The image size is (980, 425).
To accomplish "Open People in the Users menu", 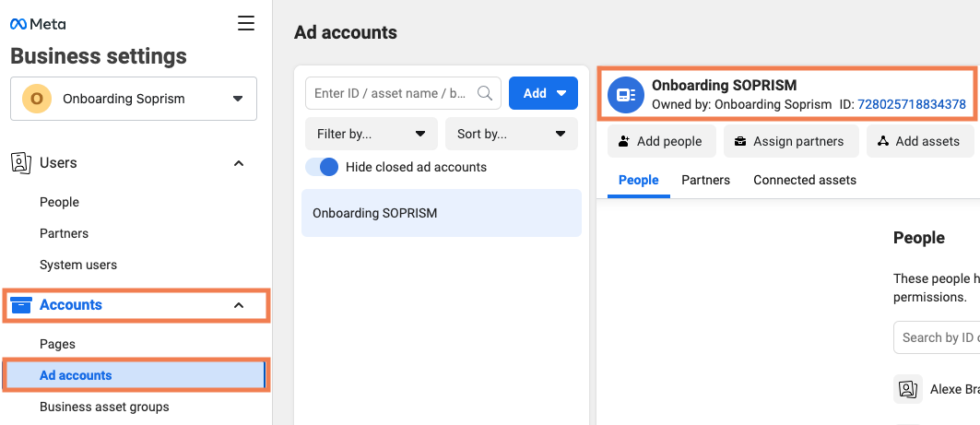I will pos(59,202).
